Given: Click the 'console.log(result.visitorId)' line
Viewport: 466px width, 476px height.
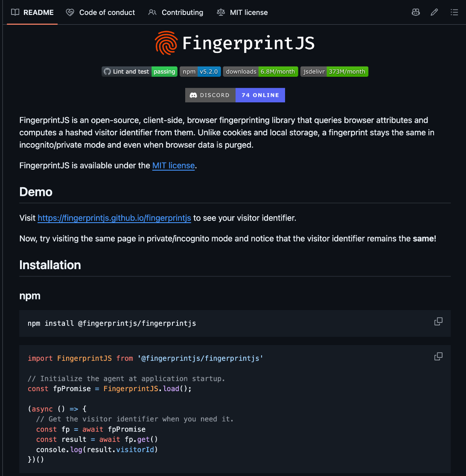Looking at the screenshot, I should coord(97,450).
